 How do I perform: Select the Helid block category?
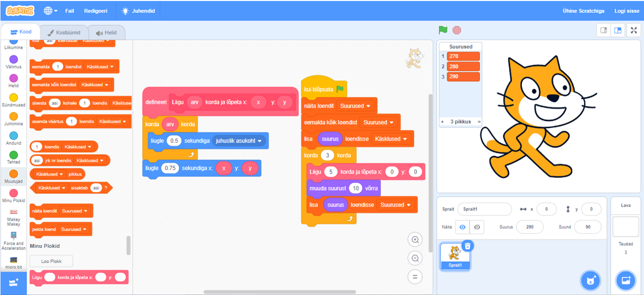[14, 81]
